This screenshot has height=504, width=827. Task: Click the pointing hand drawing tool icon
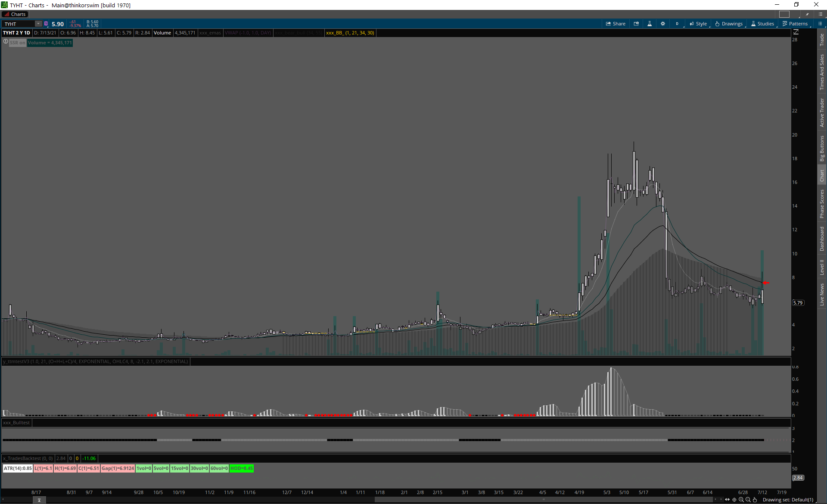(x=755, y=500)
